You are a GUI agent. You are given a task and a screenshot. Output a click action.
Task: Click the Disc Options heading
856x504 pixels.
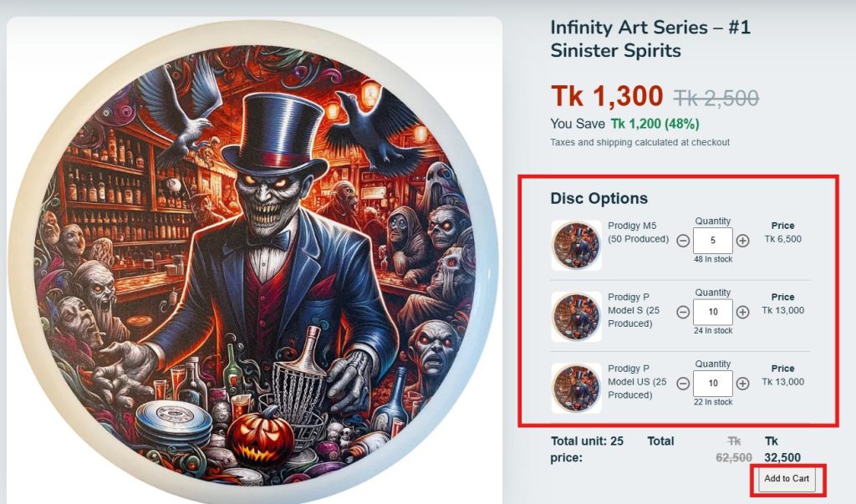(599, 199)
